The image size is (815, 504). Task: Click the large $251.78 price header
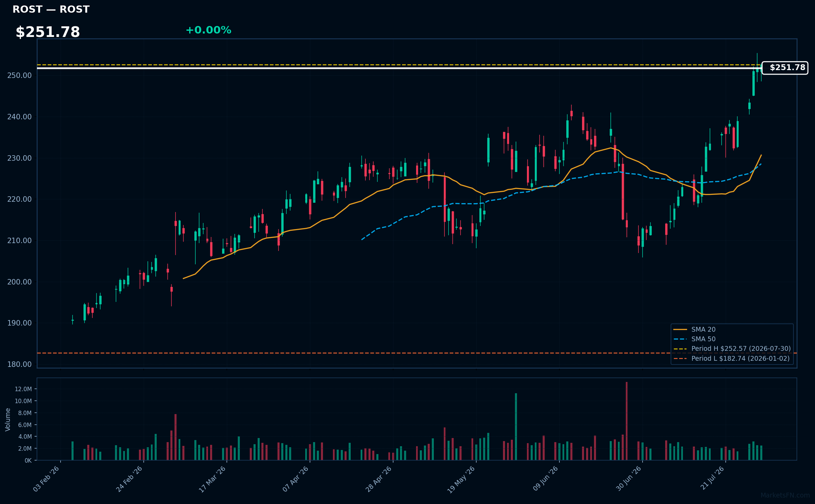pyautogui.click(x=48, y=32)
